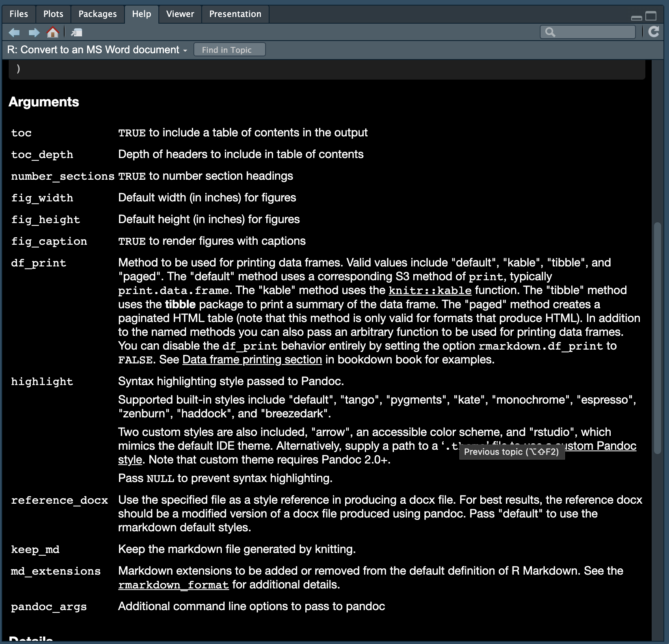
Task: Follow the Data frame printing section link
Action: (x=251, y=359)
